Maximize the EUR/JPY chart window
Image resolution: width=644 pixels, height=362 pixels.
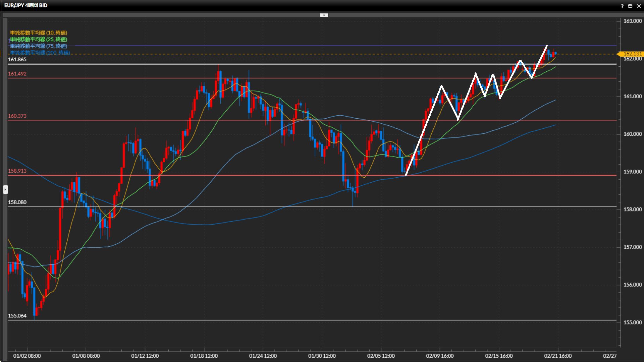click(630, 6)
